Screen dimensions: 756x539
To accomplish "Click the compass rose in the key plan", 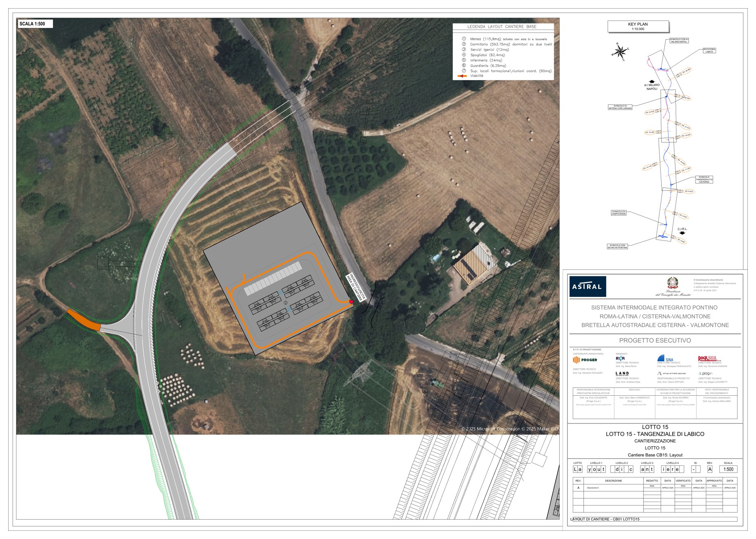I will (x=620, y=52).
